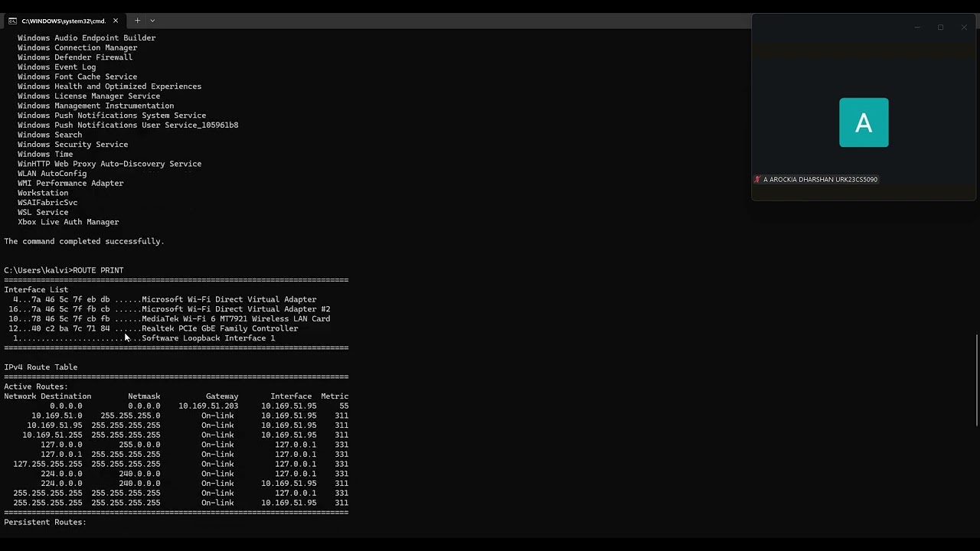
Task: Click the 'IPv4 Route Table' heading
Action: [x=41, y=367]
